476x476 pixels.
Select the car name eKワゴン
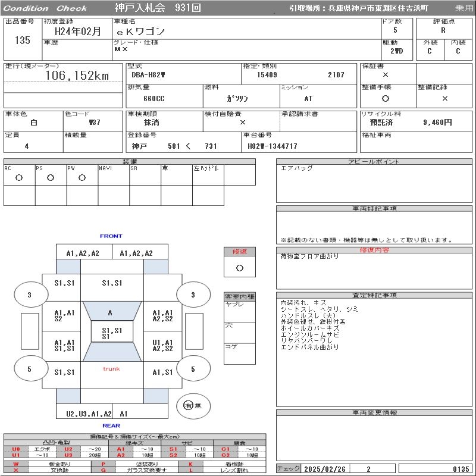[x=141, y=32]
